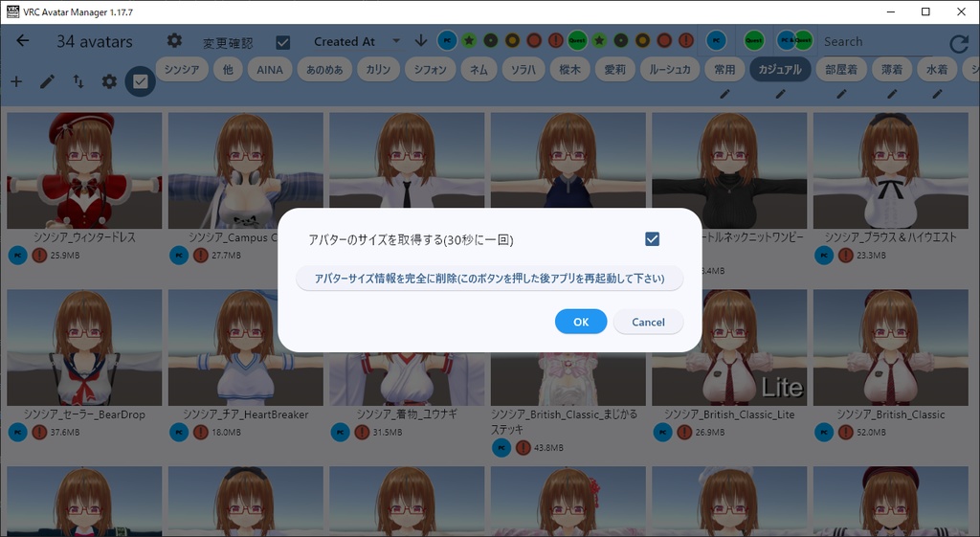Open settings gear next to 34 avatars
The width and height of the screenshot is (980, 537).
pos(174,41)
